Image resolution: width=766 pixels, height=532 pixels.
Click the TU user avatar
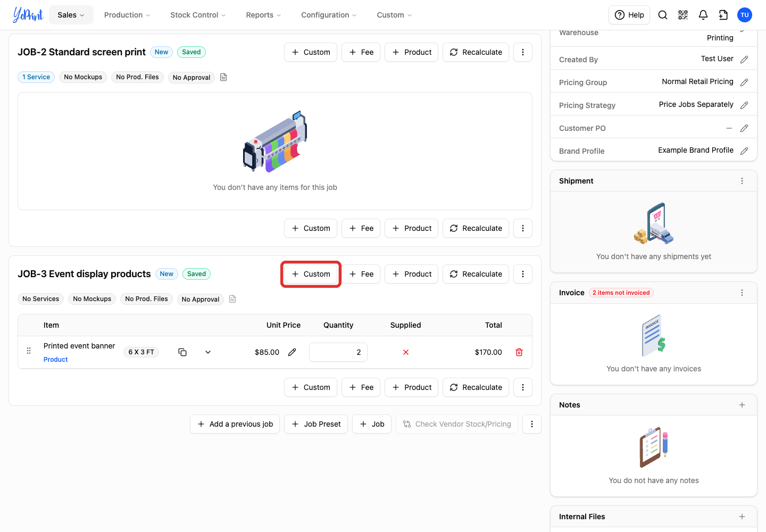tap(745, 15)
